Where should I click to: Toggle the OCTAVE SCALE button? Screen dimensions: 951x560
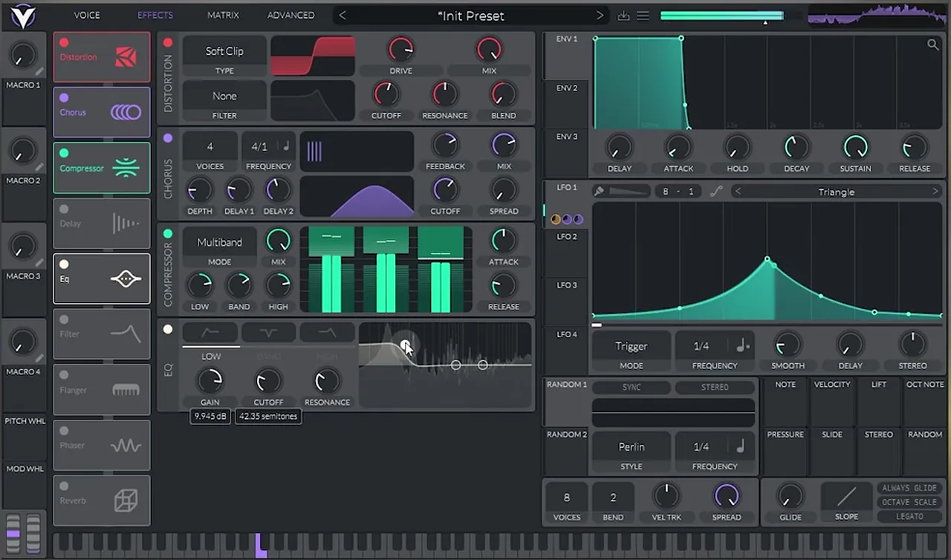[909, 502]
